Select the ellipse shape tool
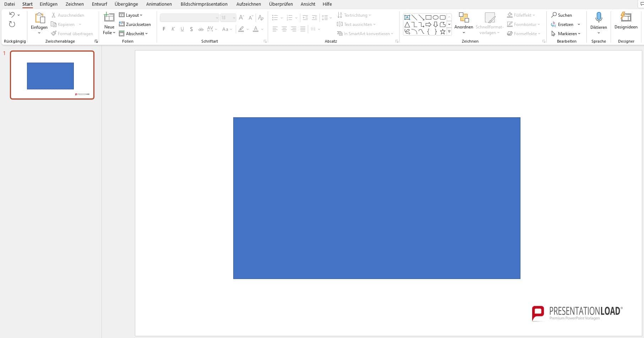 435,17
